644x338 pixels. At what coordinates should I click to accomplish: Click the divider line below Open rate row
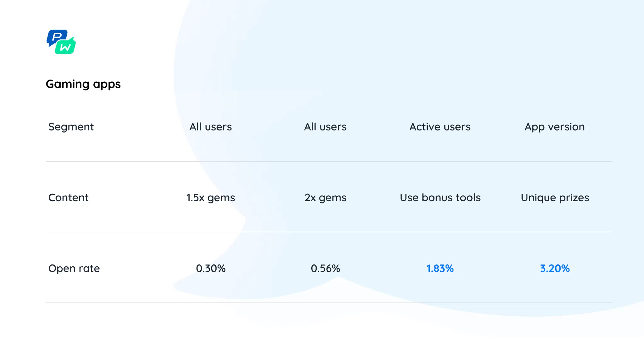(329, 303)
